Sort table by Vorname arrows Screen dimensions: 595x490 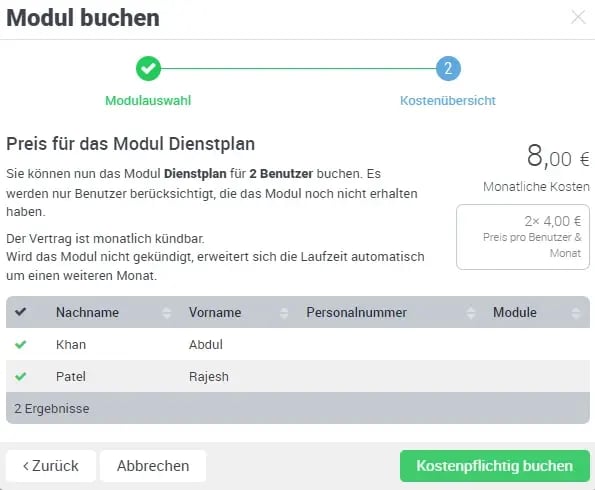[x=284, y=313]
